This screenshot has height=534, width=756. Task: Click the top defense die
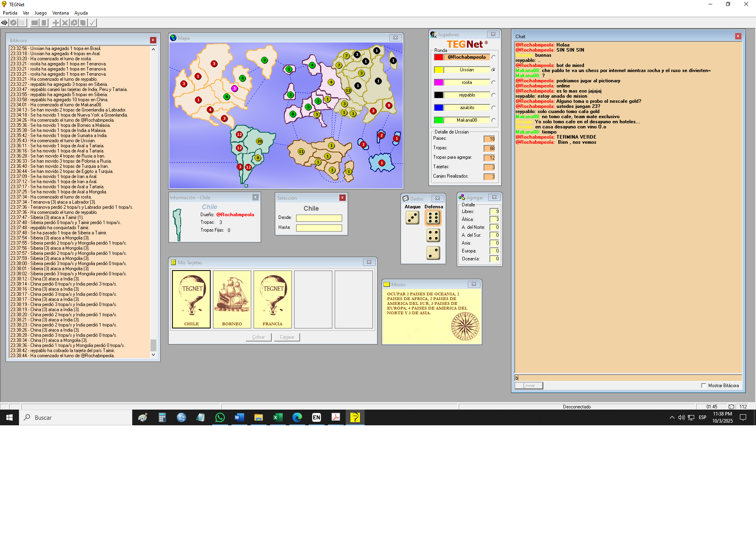(x=433, y=218)
